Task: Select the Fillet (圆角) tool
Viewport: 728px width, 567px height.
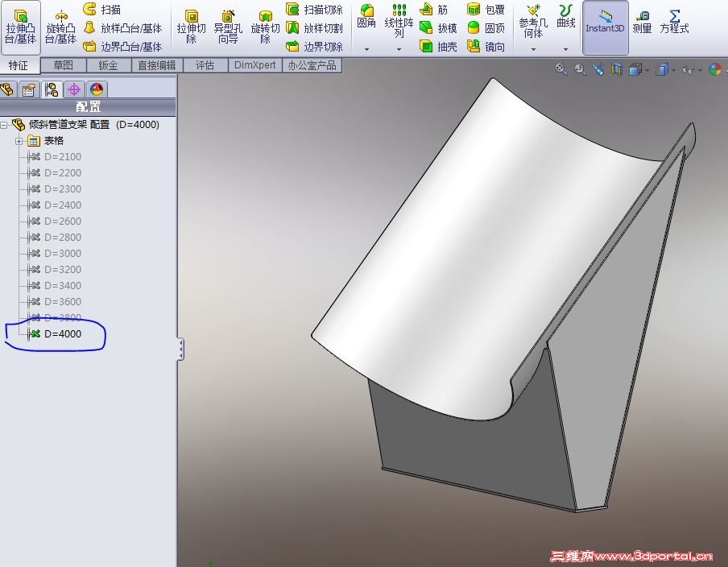Action: tap(366, 17)
